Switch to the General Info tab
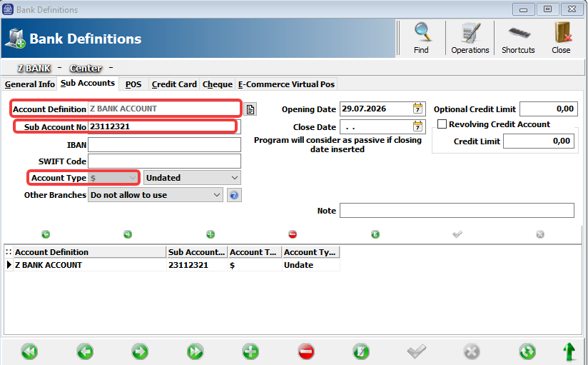 click(x=30, y=84)
